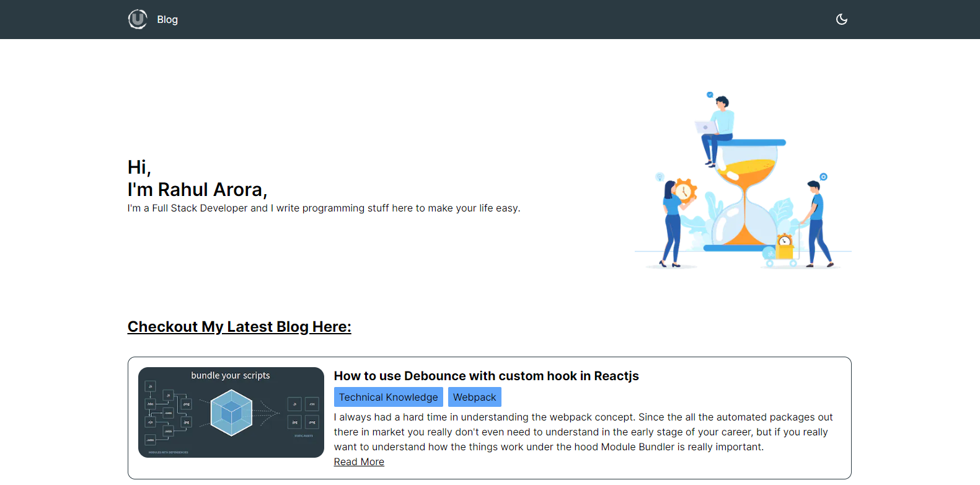The image size is (980, 485).
Task: Select the Technical Knowledge tag
Action: (x=389, y=397)
